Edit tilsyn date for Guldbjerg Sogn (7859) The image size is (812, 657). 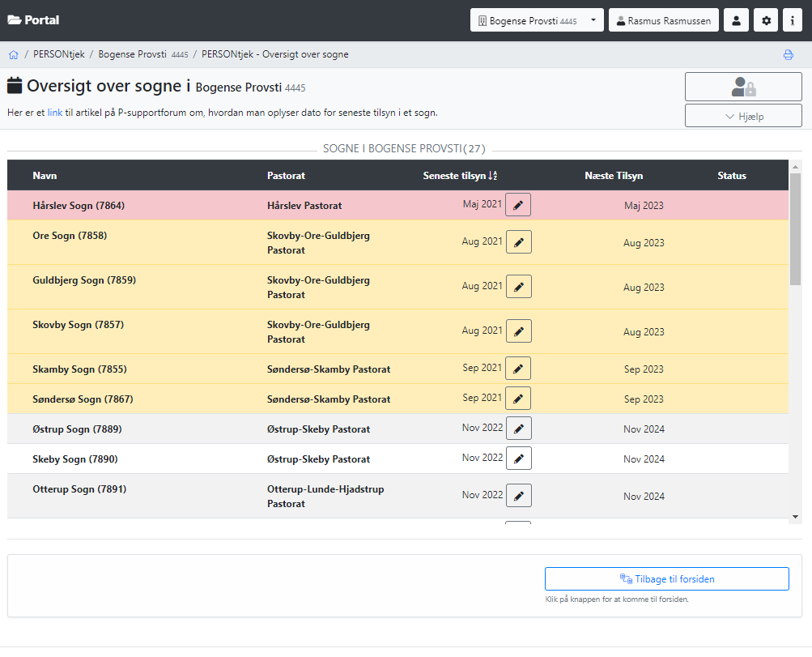(x=518, y=287)
